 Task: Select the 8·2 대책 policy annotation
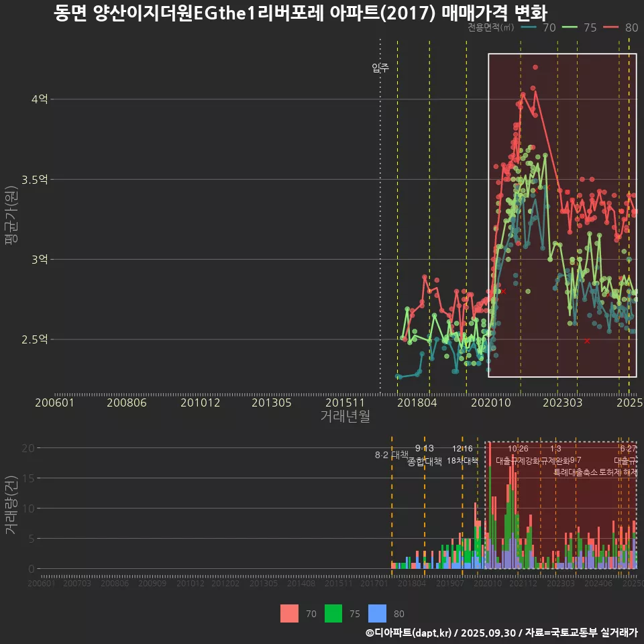point(391,455)
